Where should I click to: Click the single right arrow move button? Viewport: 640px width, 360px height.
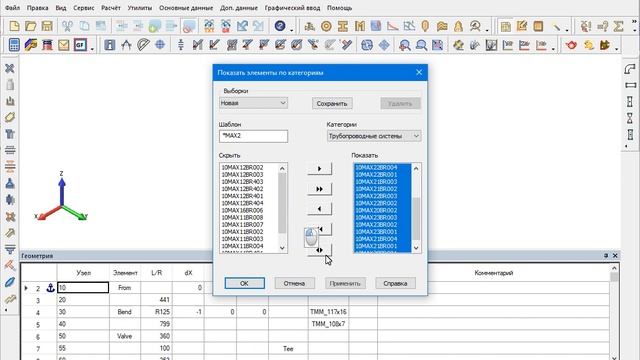click(x=320, y=169)
